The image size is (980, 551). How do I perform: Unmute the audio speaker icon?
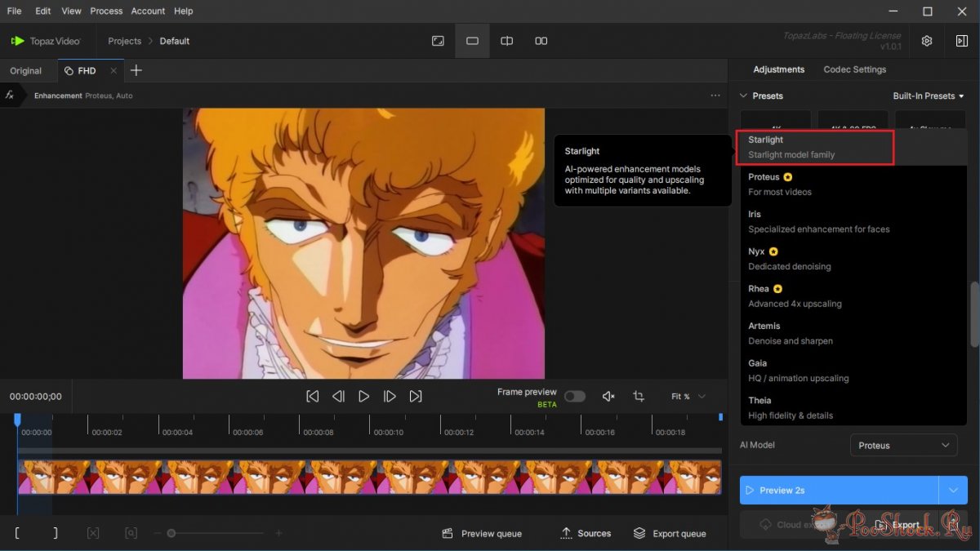click(608, 396)
